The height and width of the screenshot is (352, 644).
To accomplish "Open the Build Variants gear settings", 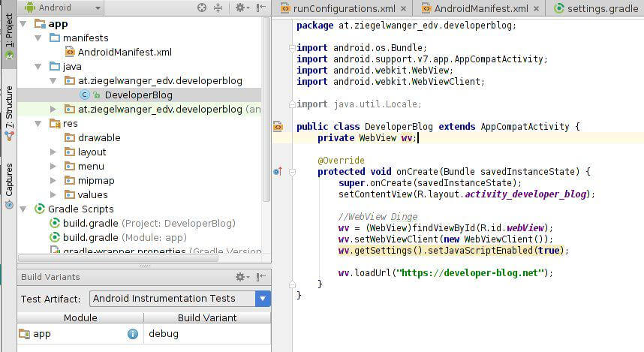I will [x=239, y=277].
